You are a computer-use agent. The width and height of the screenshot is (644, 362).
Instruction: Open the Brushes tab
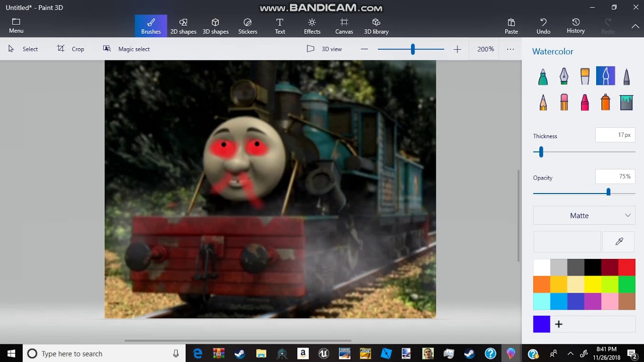click(151, 26)
